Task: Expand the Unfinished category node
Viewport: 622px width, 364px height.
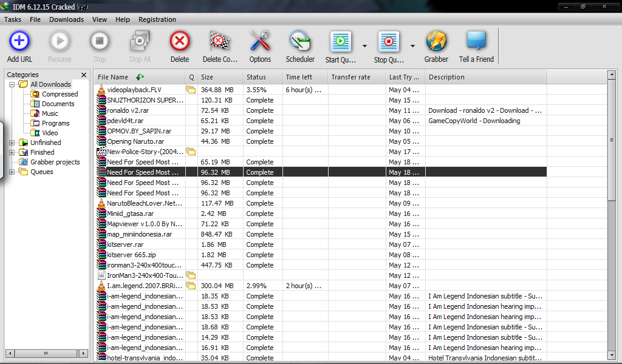Action: click(12, 143)
